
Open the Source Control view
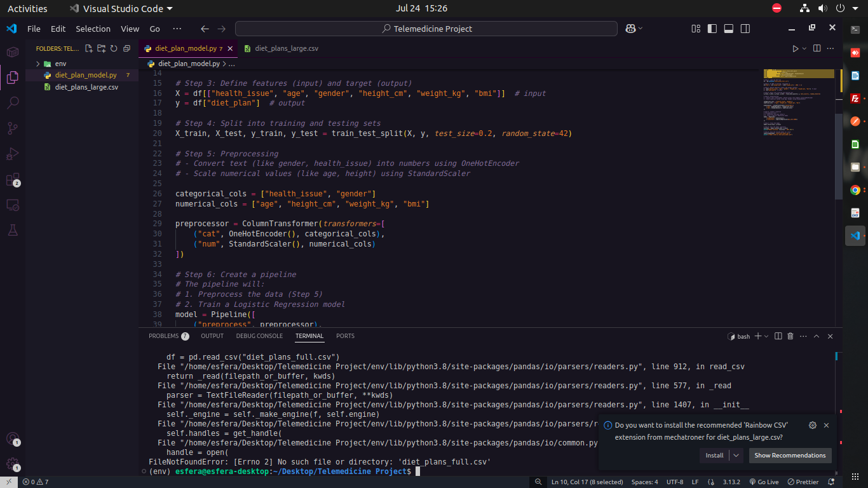pos(13,128)
